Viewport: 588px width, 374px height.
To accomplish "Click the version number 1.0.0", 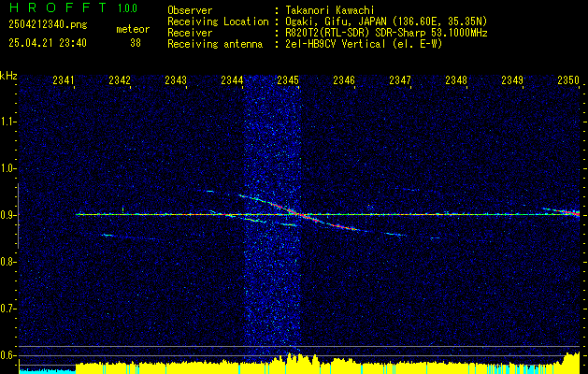I will pos(127,8).
